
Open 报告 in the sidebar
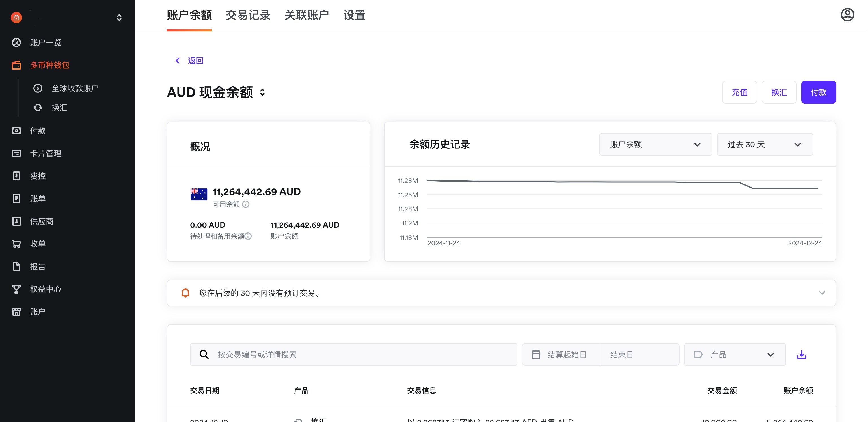[37, 266]
